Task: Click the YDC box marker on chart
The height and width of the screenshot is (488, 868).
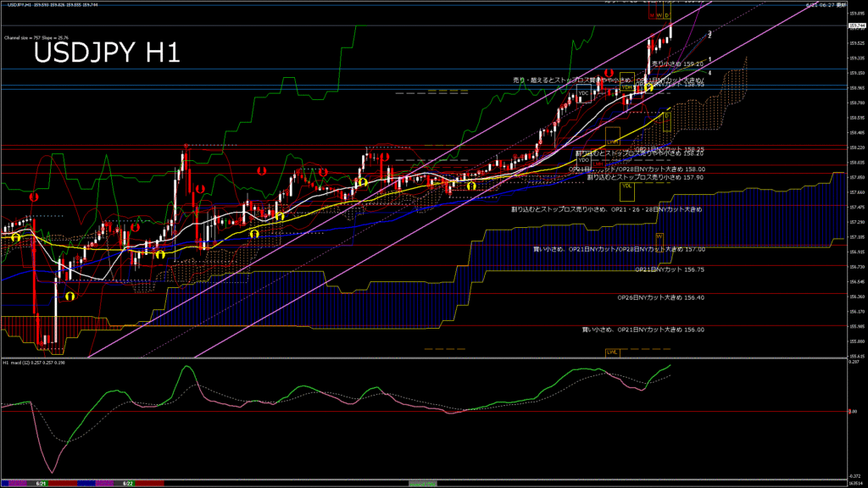Action: [x=584, y=92]
